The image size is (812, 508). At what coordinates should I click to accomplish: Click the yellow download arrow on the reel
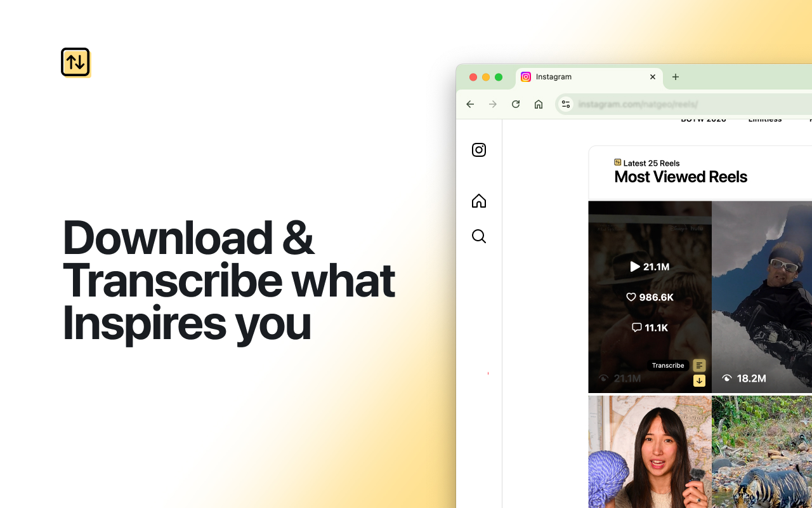click(x=699, y=380)
